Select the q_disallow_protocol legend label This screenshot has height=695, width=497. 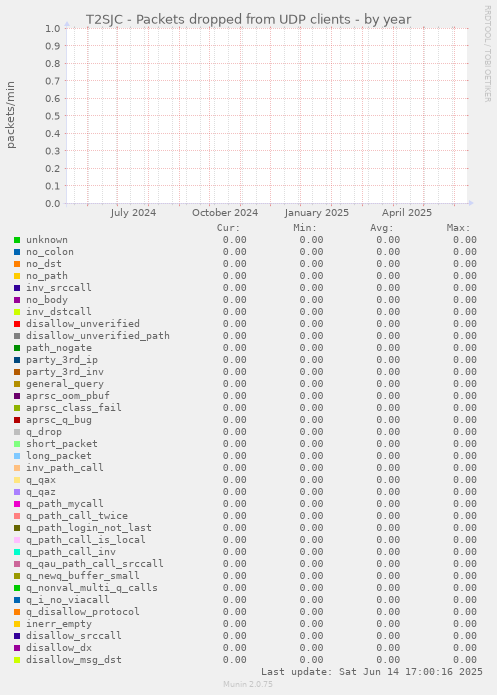(x=82, y=612)
